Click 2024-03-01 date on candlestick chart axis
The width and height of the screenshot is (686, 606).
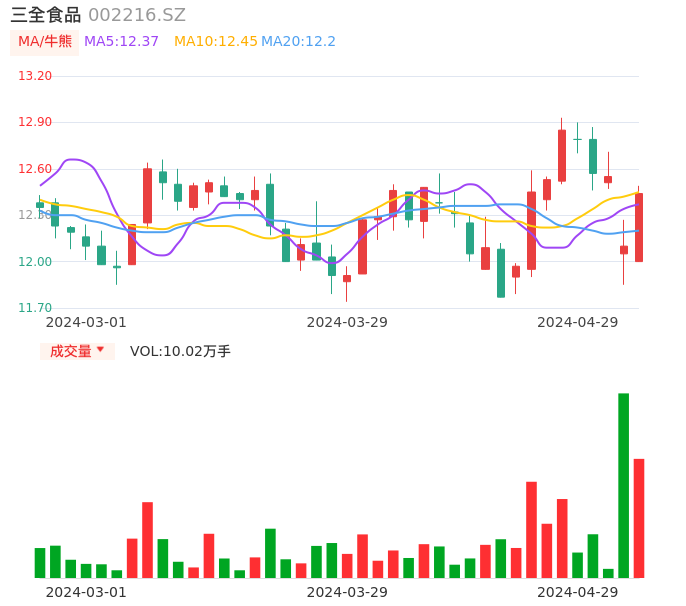[x=86, y=322]
